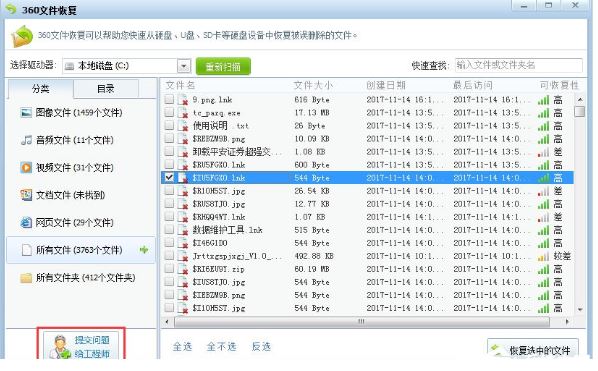Image resolution: width=598 pixels, height=371 pixels.
Task: Click 提交问题给工程师 button
Action: click(81, 346)
